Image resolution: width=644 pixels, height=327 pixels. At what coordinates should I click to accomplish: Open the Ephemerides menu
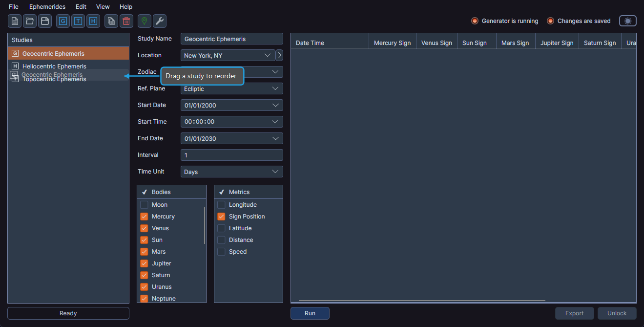point(47,7)
